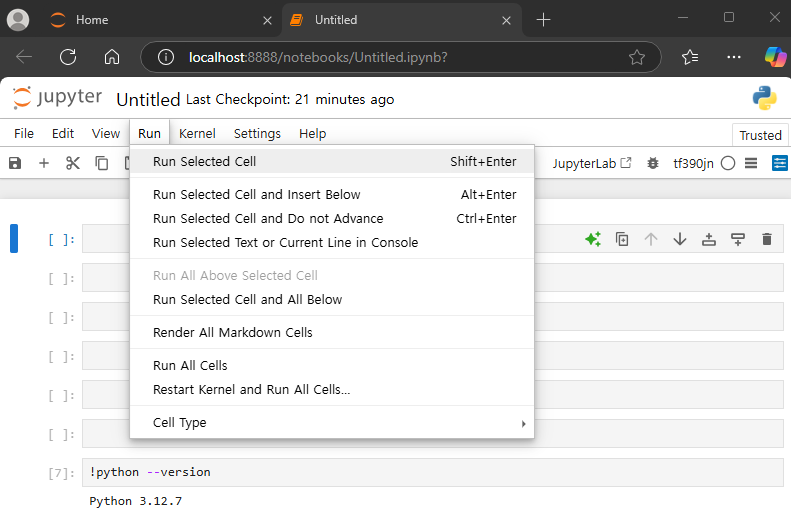This screenshot has width=791, height=514.
Task: Close the Untitled browser tab
Action: (506, 20)
